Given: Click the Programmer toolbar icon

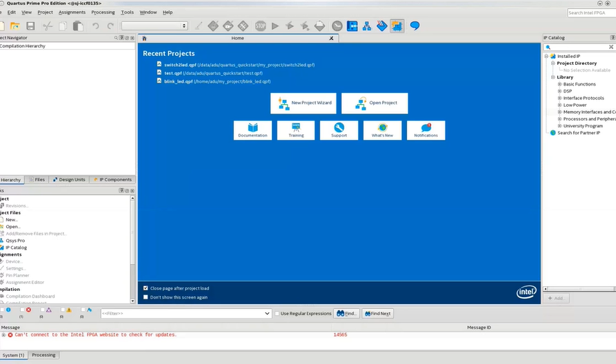Looking at the screenshot, I should (x=381, y=26).
